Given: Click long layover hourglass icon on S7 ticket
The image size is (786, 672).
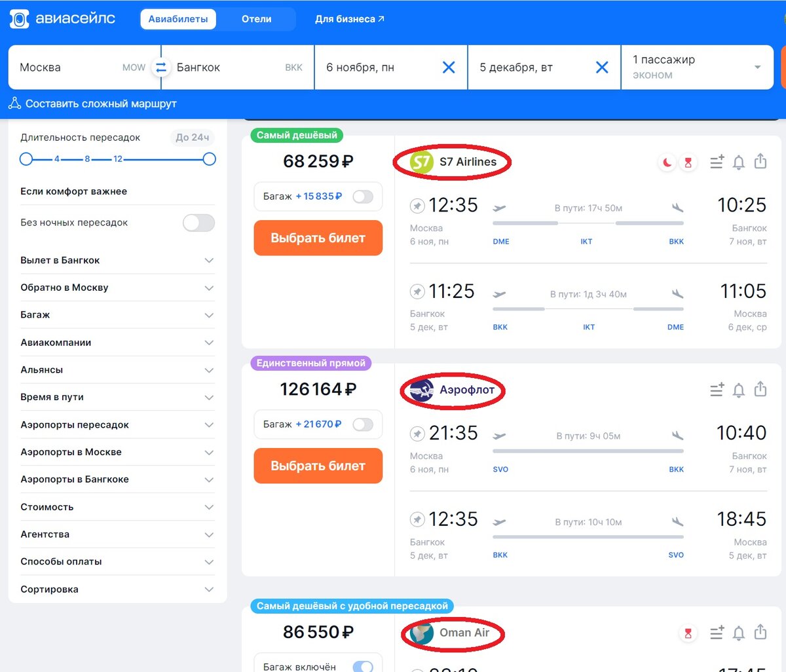Looking at the screenshot, I should (688, 162).
